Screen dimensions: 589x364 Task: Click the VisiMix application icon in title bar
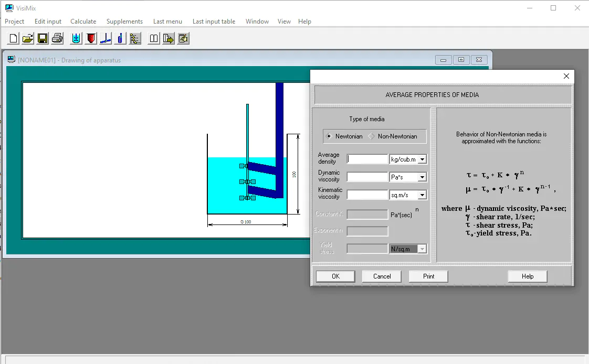[x=9, y=8]
